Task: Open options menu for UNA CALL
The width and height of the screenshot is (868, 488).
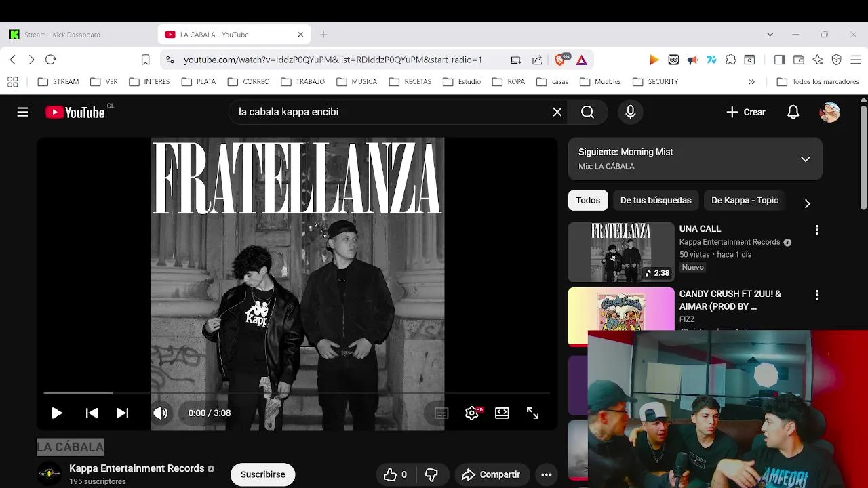Action: point(816,230)
